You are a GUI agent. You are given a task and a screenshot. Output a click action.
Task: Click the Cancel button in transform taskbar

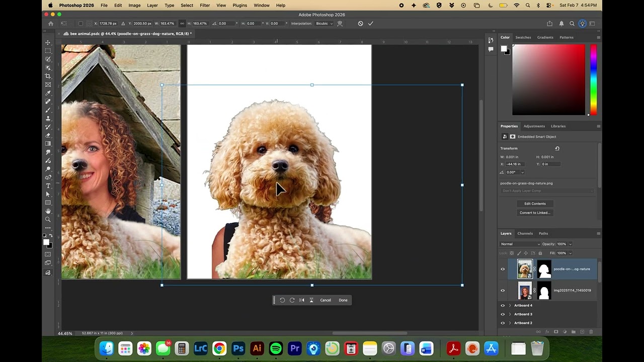click(326, 300)
